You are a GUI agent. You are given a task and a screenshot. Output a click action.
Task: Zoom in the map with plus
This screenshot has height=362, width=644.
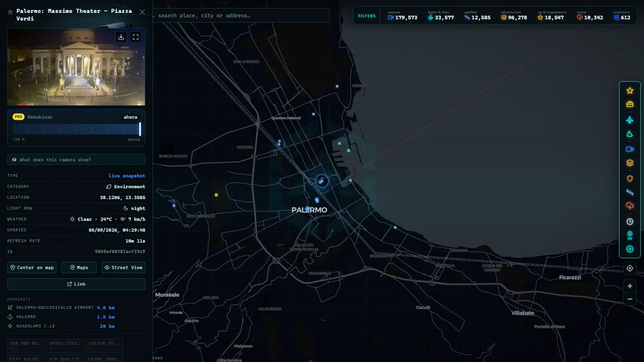click(630, 286)
